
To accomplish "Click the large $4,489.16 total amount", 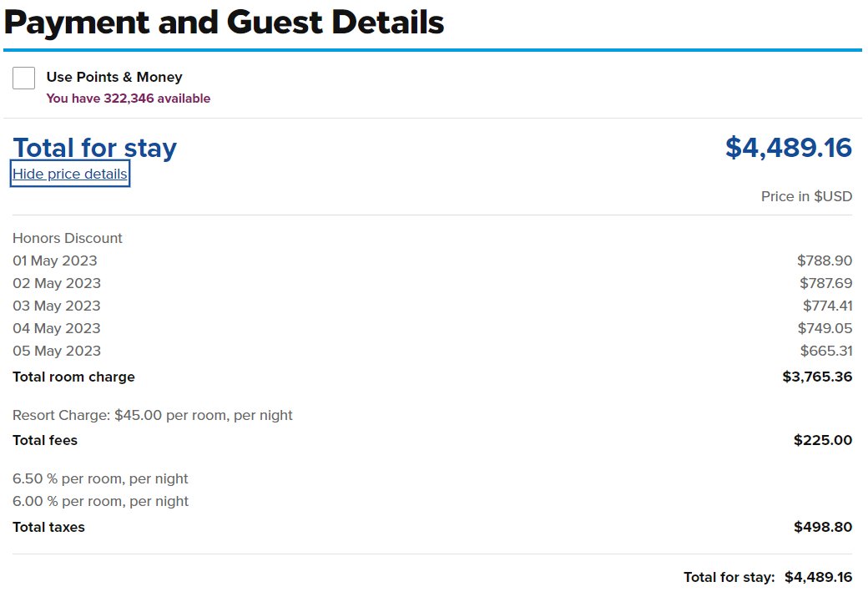I will pos(788,148).
